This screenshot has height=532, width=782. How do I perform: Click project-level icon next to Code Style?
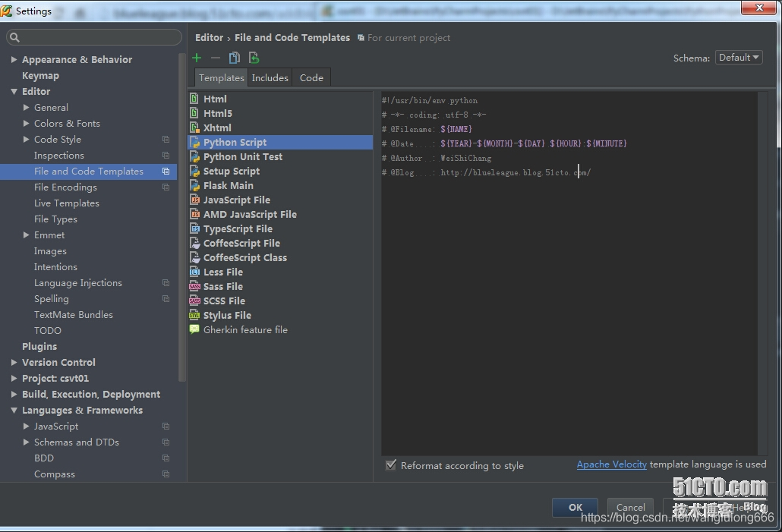166,139
